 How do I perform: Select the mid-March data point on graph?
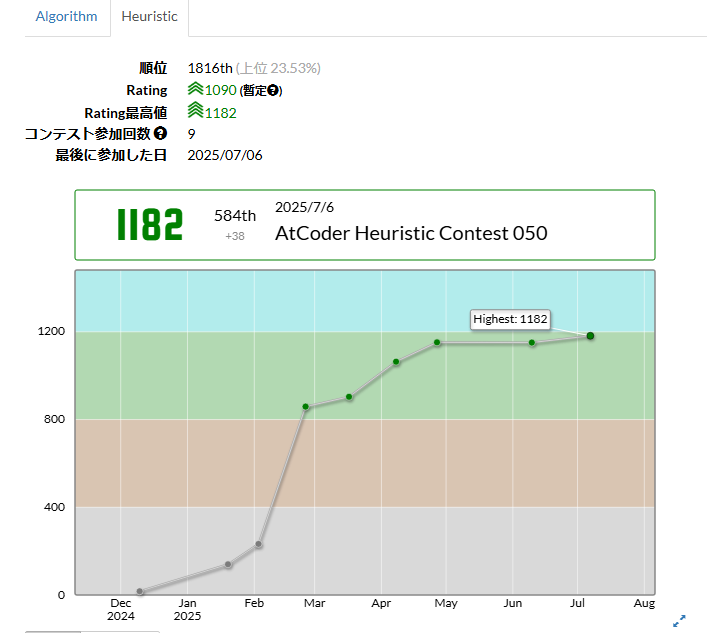coord(349,397)
